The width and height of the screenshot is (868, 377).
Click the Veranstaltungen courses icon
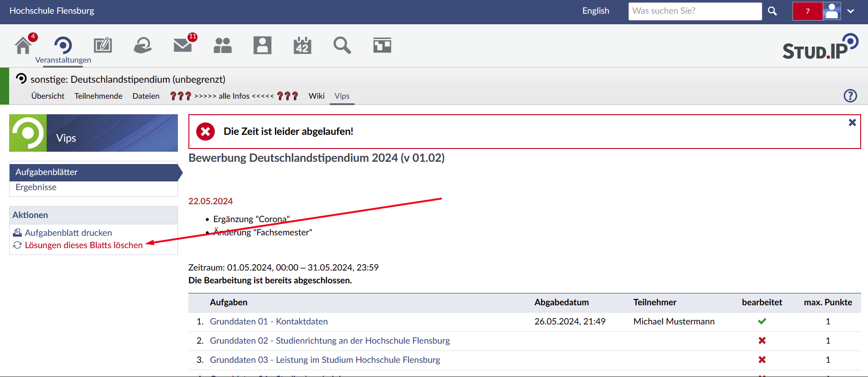click(63, 46)
